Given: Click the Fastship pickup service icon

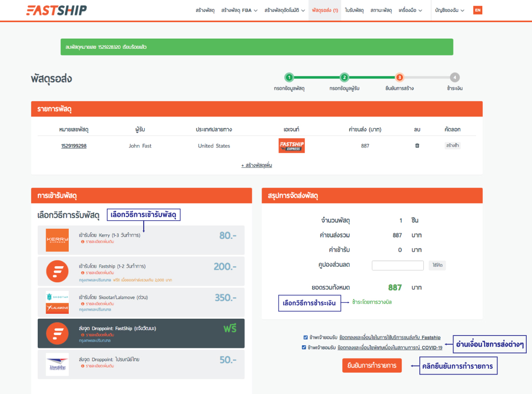Looking at the screenshot, I should point(57,272).
